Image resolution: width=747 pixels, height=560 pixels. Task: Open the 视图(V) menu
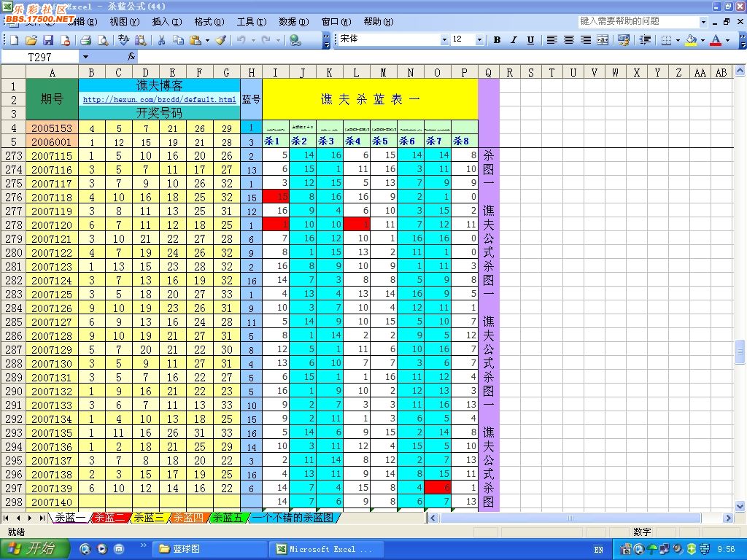click(124, 21)
